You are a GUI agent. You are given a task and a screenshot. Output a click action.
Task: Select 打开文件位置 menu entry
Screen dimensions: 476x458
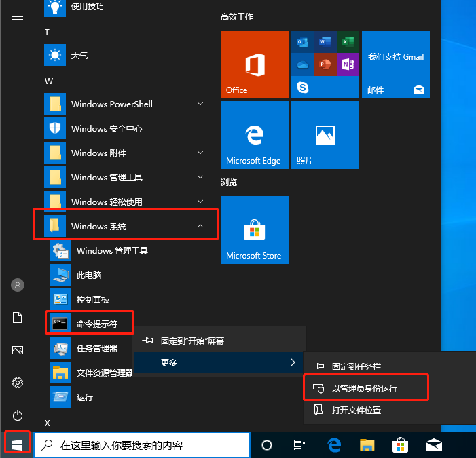point(356,410)
